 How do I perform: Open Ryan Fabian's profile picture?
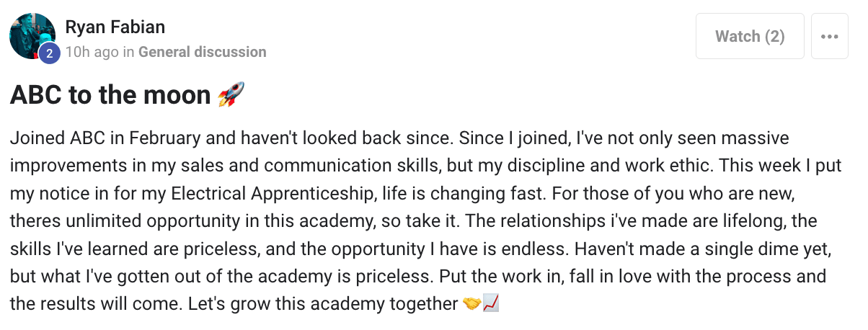32,36
